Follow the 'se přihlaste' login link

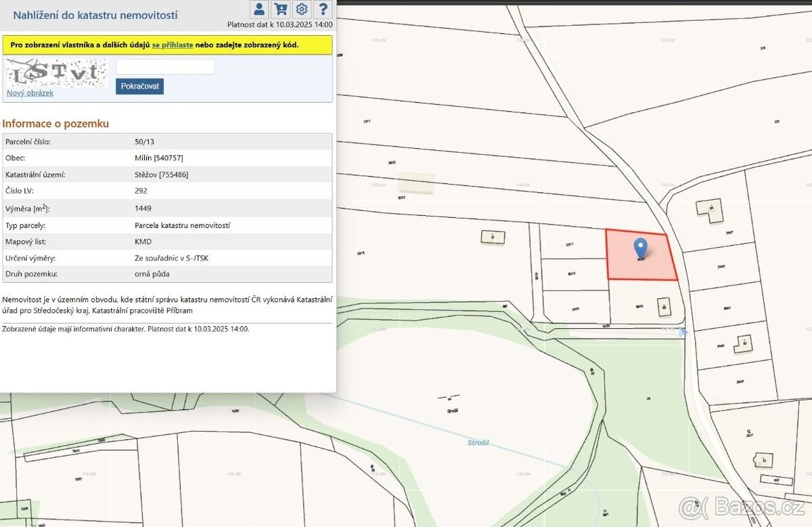point(173,45)
